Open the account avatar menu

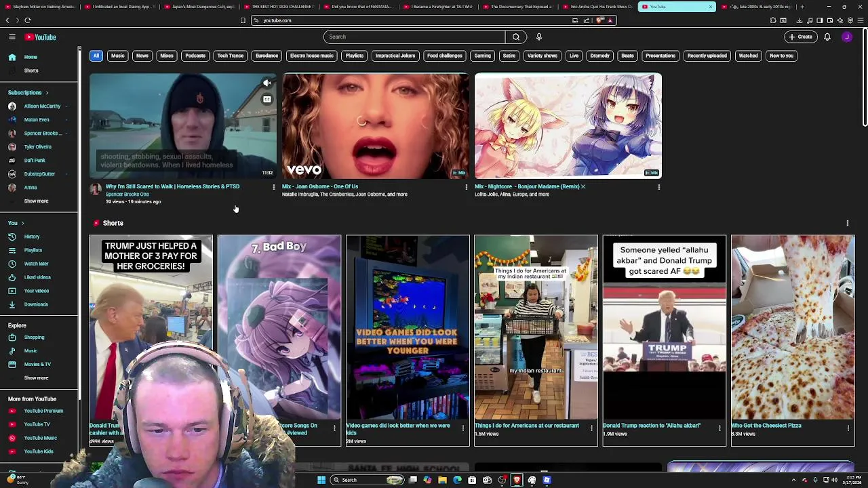[x=847, y=37]
